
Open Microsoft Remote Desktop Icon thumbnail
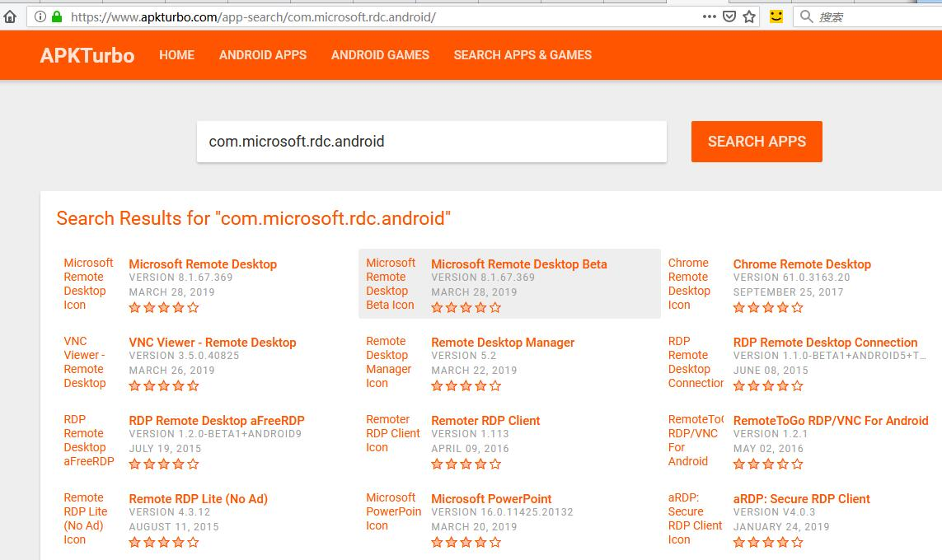click(x=89, y=284)
